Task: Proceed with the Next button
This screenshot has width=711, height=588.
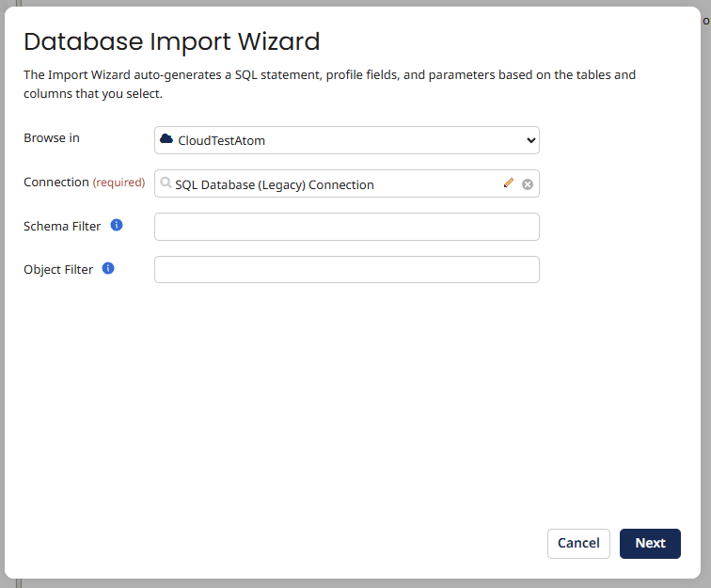Action: pos(650,543)
